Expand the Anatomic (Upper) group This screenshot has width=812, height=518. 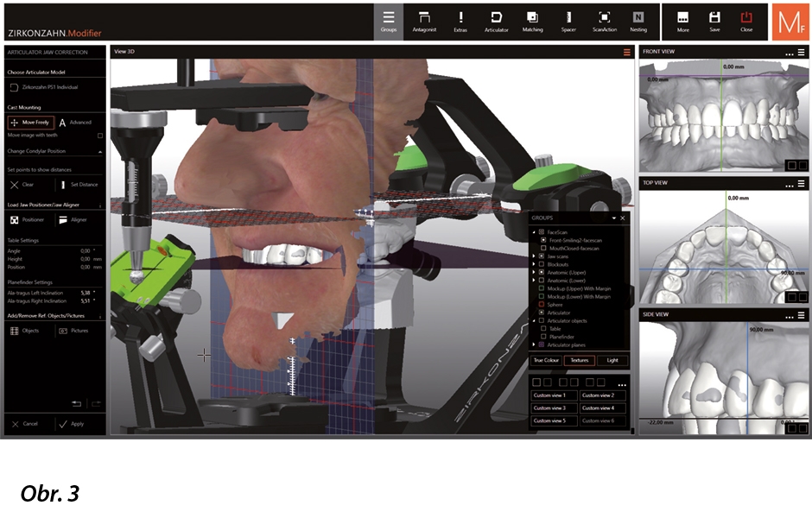534,272
